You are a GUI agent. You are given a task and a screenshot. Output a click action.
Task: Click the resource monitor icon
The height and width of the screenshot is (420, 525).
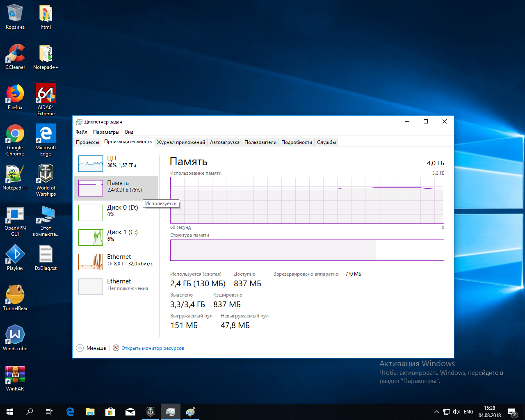[x=116, y=348]
